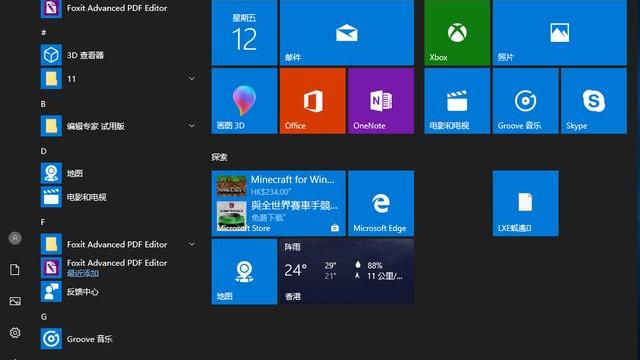
Task: Expand the 11 folder chevron
Action: coord(191,78)
